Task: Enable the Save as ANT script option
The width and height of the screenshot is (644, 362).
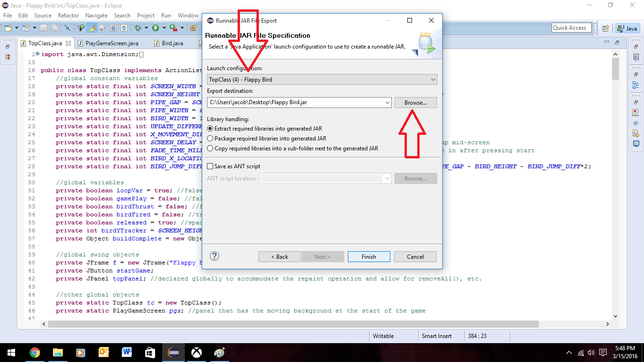Action: point(210,166)
